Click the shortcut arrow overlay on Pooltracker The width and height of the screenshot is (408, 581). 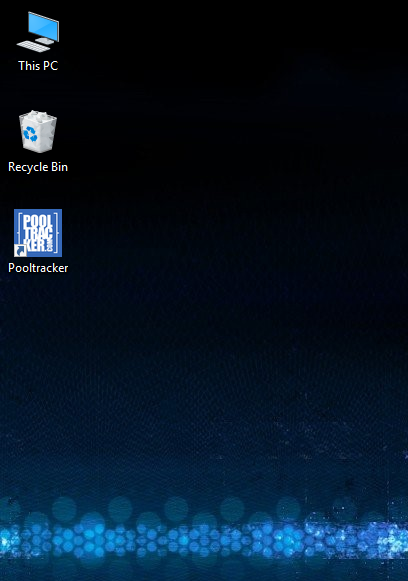coord(20,251)
